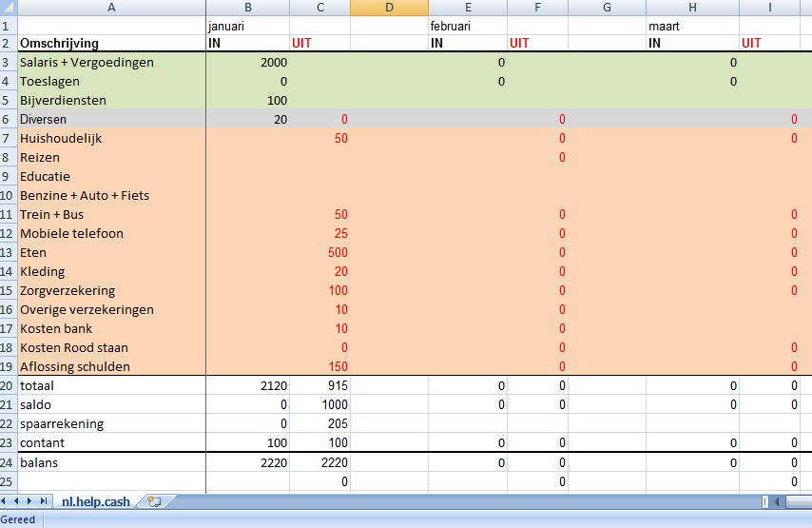The width and height of the screenshot is (812, 528).
Task: Select column H header
Action: coord(692,8)
